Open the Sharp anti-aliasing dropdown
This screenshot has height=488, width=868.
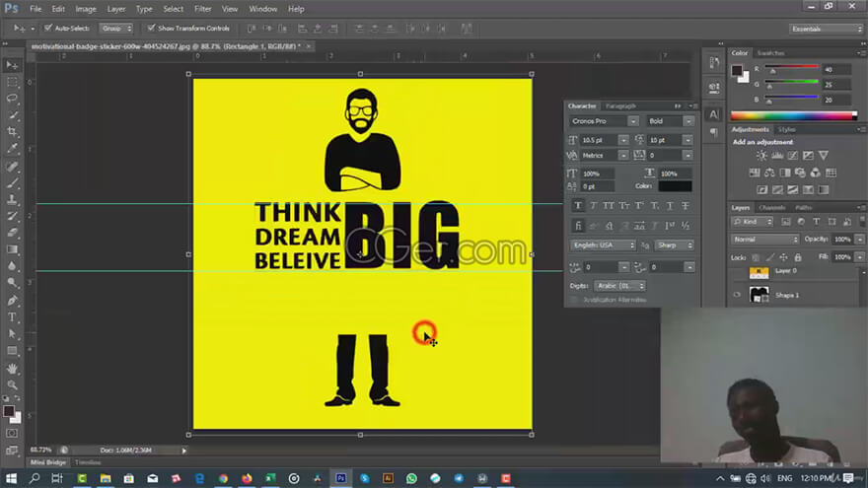coord(674,245)
